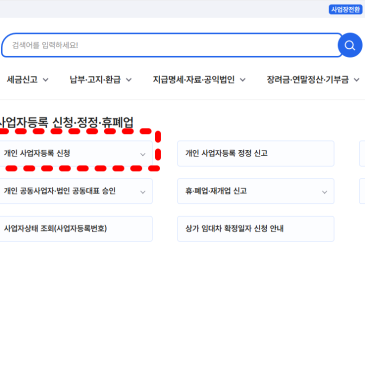Click the blue search magnifier button

pyautogui.click(x=350, y=45)
